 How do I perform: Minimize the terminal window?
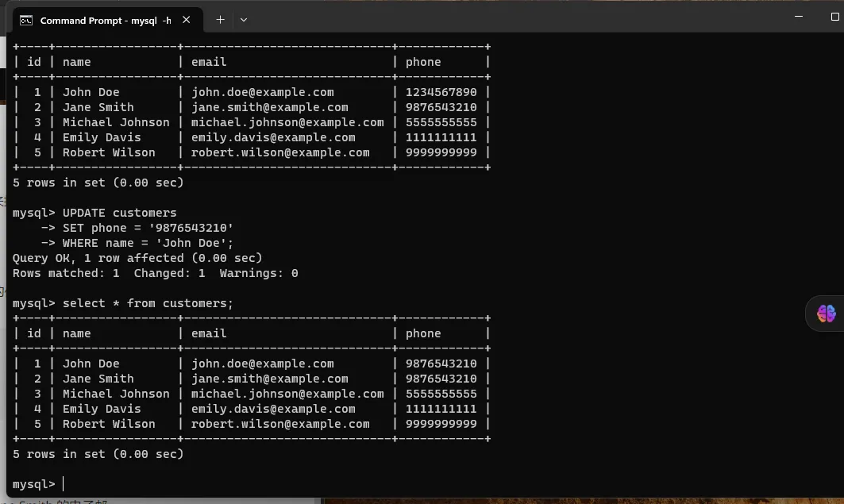(786, 16)
